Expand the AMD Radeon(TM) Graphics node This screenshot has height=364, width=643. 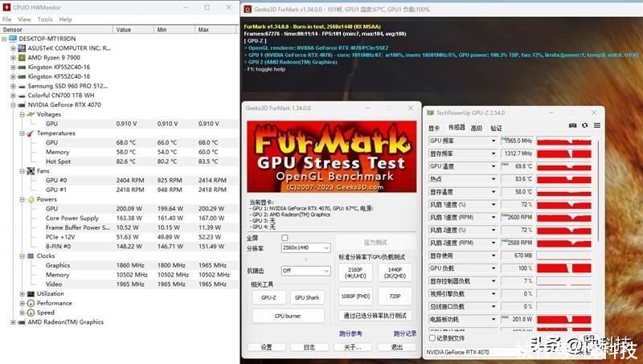point(13,322)
